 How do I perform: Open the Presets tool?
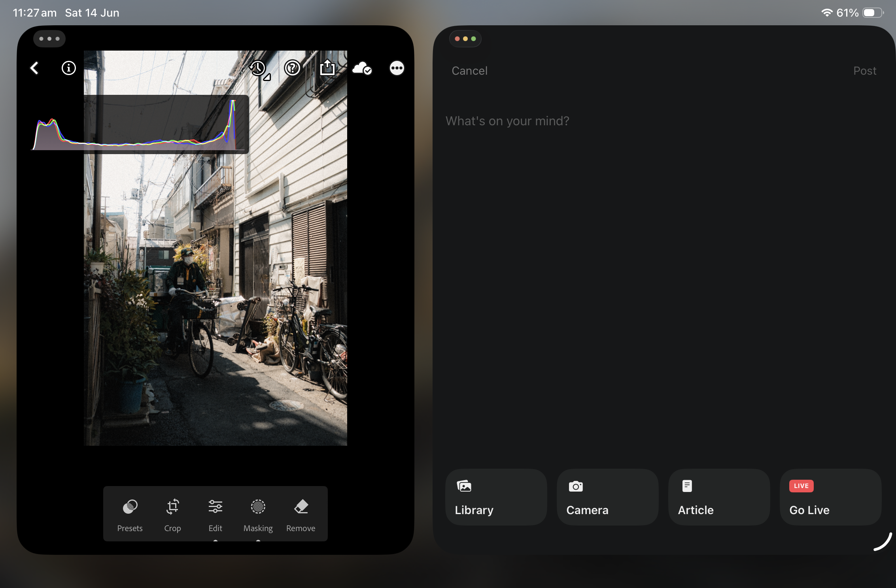coord(130,515)
